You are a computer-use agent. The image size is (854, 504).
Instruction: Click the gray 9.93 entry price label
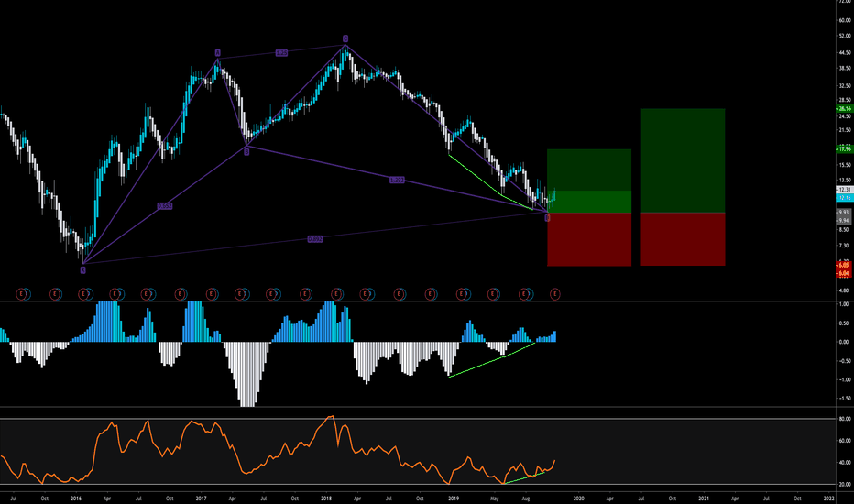(844, 212)
